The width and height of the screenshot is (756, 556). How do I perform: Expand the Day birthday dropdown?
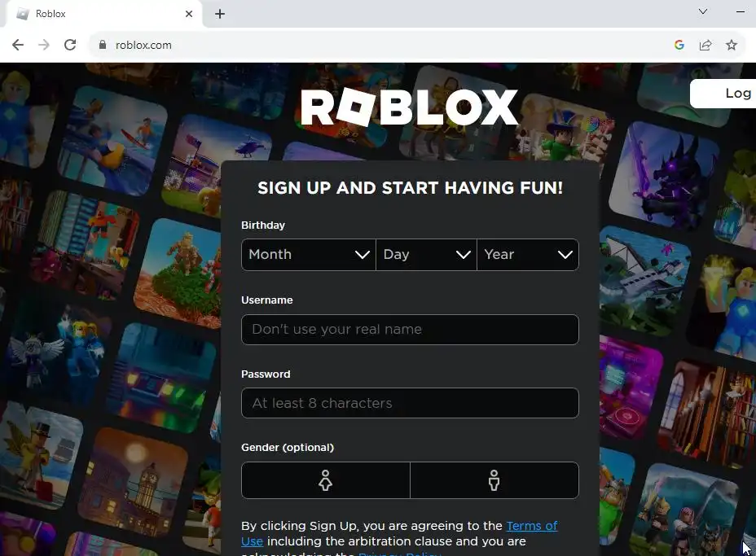[427, 254]
